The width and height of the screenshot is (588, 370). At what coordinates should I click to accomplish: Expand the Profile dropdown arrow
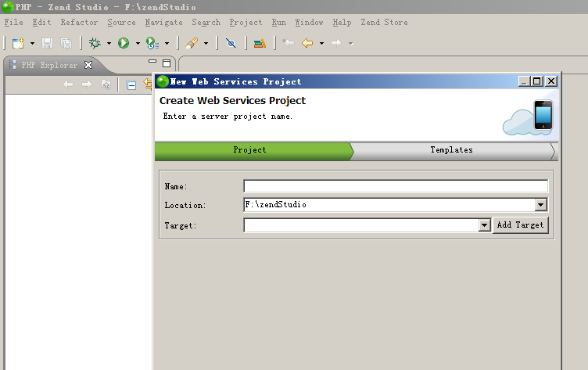click(x=167, y=44)
